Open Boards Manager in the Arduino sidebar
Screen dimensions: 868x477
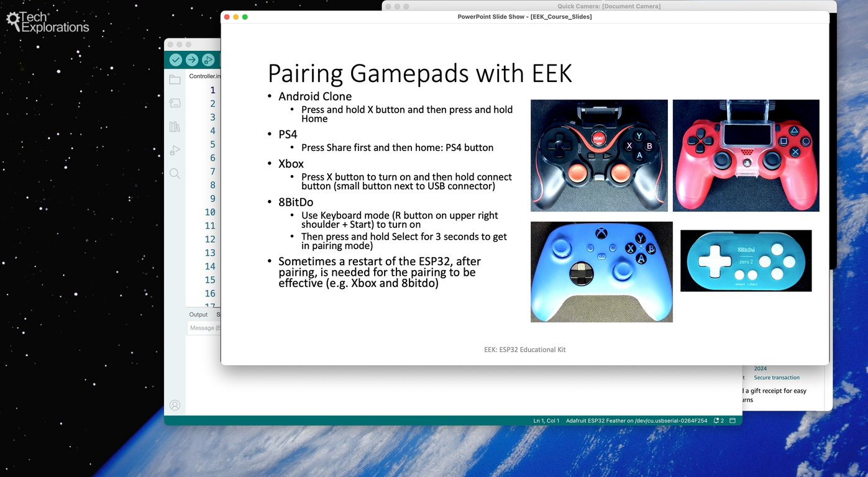(x=175, y=103)
